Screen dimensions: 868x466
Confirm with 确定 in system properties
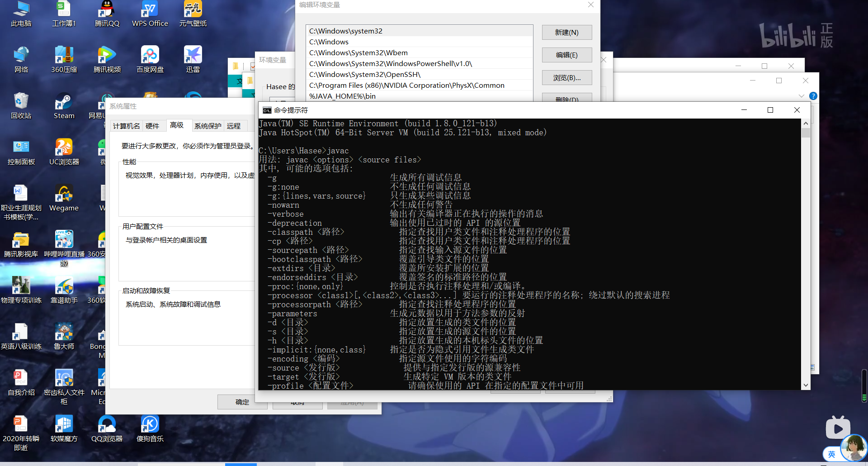[242, 402]
